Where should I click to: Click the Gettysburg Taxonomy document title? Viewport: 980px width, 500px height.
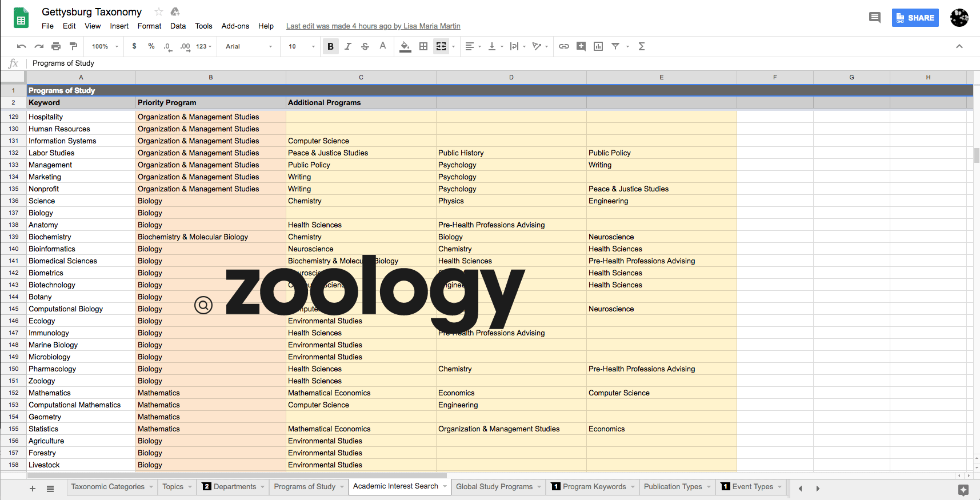[x=91, y=12]
